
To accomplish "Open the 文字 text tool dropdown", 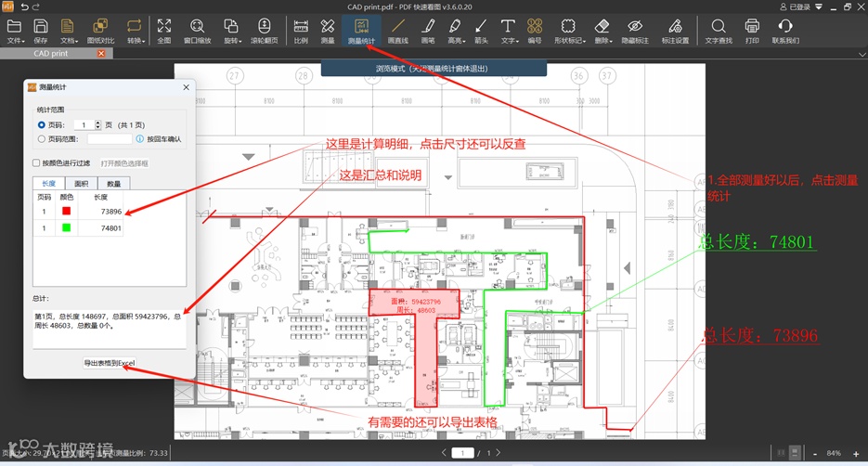I will pos(509,31).
